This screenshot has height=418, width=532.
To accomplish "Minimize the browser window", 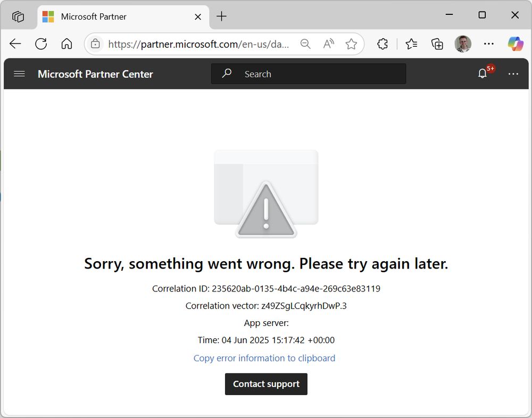I will click(x=449, y=15).
